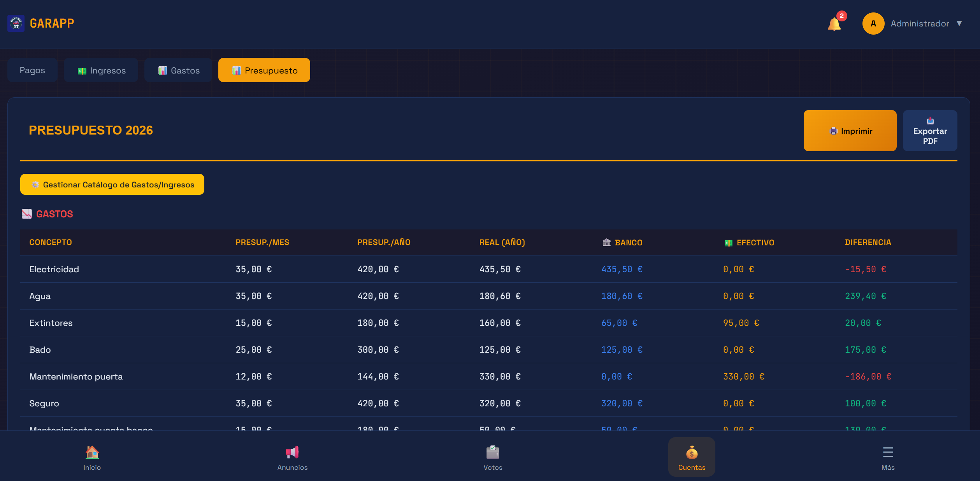The image size is (980, 481).
Task: Select Cuentas money bag icon
Action: click(691, 453)
